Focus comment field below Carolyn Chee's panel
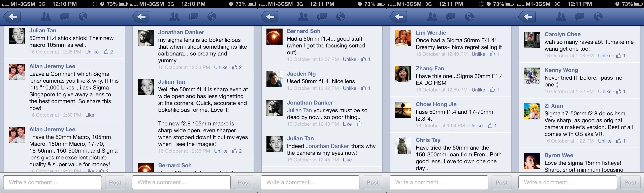Image resolution: width=644 pixels, height=193 pixels. tap(567, 182)
